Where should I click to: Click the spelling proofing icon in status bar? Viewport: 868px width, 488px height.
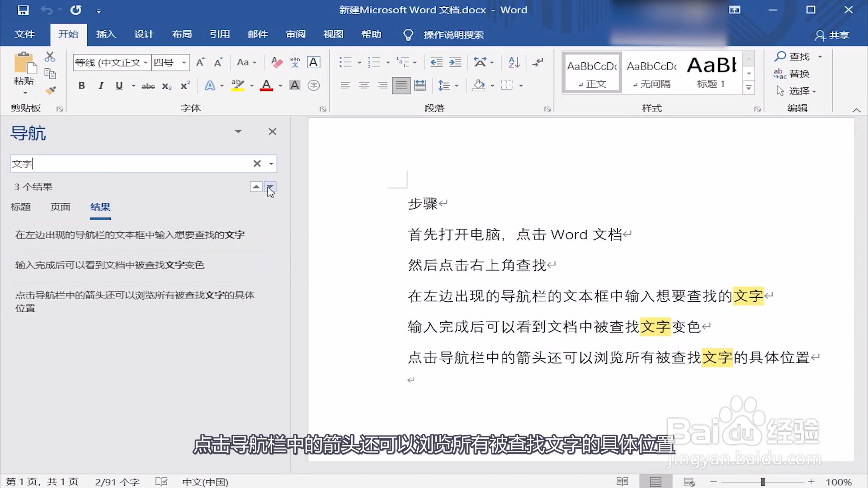161,482
